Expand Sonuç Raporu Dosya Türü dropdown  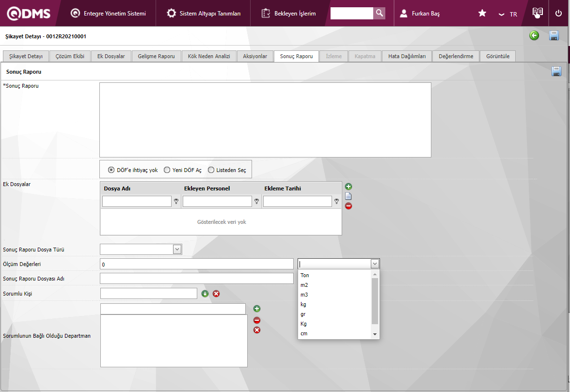pyautogui.click(x=177, y=249)
